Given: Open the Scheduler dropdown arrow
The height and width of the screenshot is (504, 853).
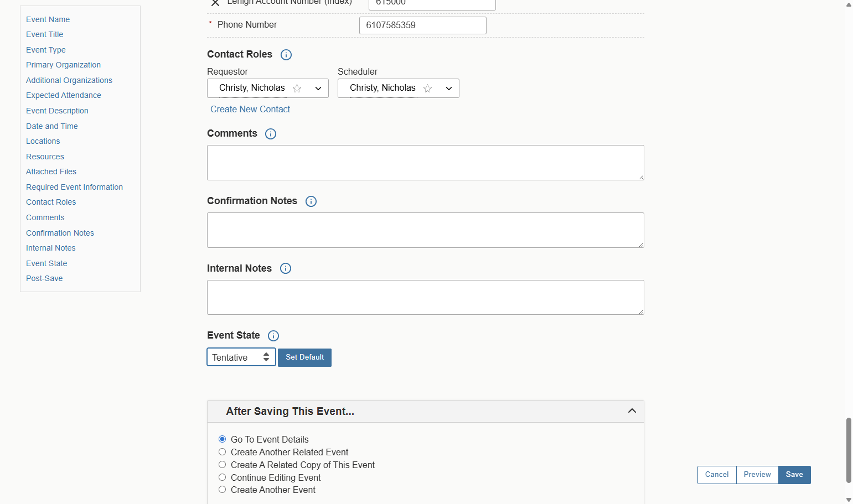Looking at the screenshot, I should pos(449,89).
